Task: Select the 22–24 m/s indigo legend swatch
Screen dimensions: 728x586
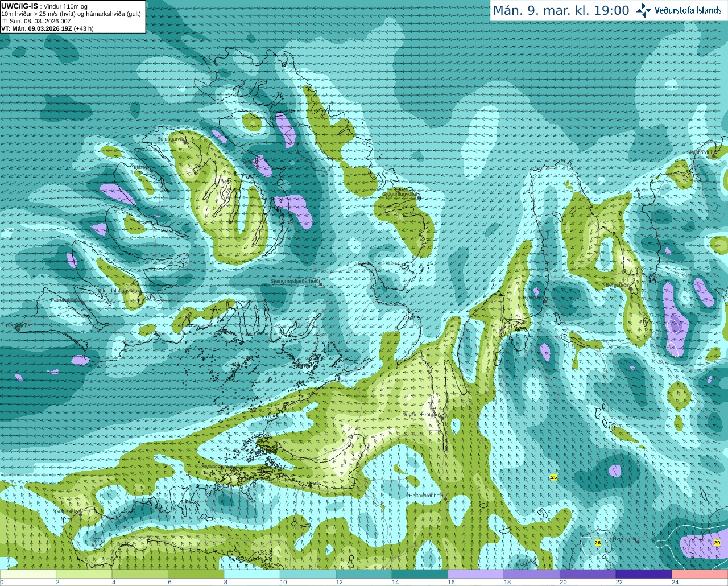Action: pyautogui.click(x=644, y=574)
